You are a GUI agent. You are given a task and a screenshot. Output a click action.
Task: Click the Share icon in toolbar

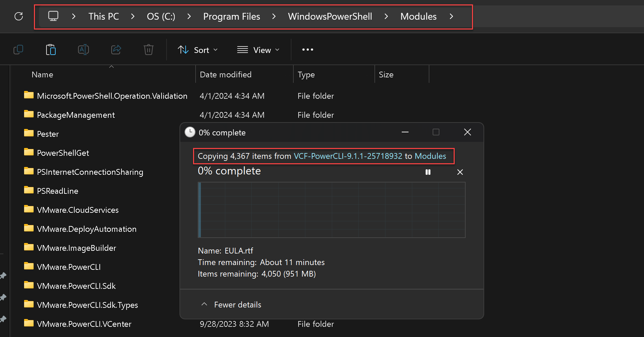coord(116,50)
